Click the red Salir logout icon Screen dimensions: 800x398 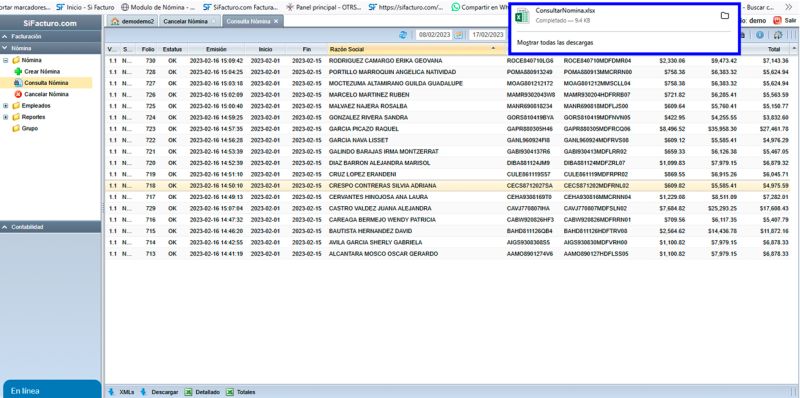777,21
